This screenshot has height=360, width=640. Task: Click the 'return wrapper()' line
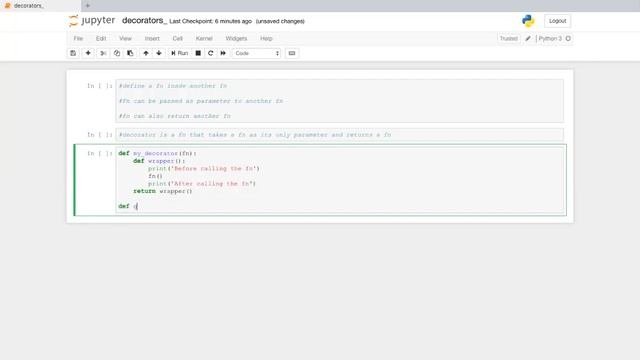point(162,191)
